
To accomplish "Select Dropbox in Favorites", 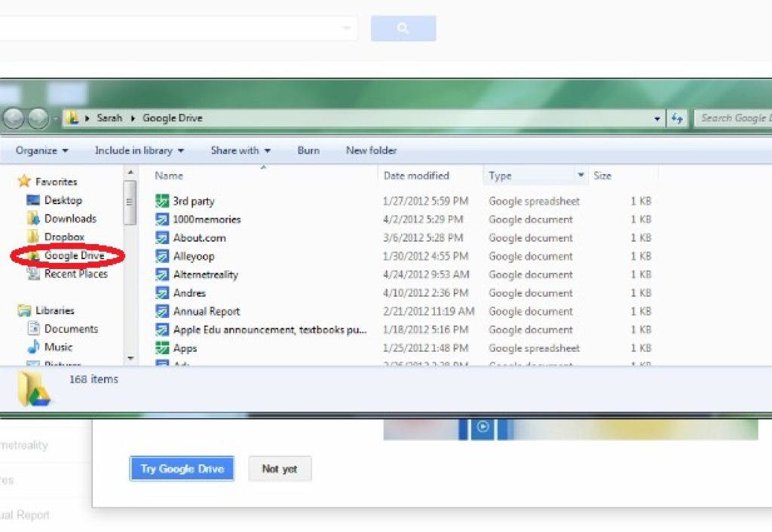I will click(65, 237).
